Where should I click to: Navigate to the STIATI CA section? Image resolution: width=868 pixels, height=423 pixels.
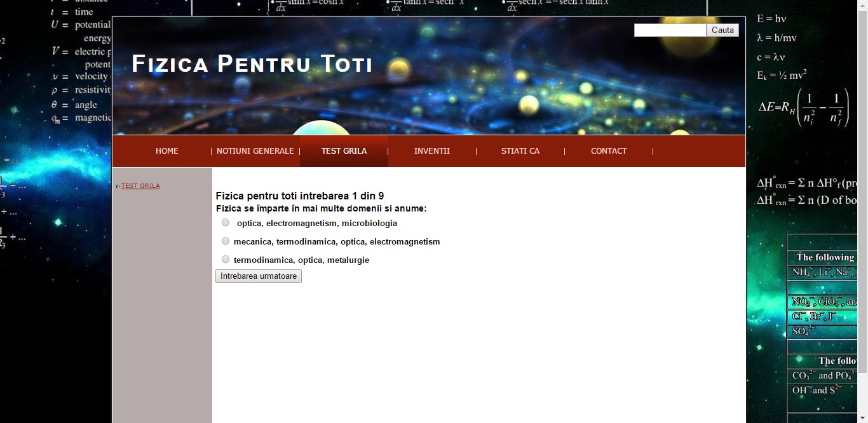(520, 151)
